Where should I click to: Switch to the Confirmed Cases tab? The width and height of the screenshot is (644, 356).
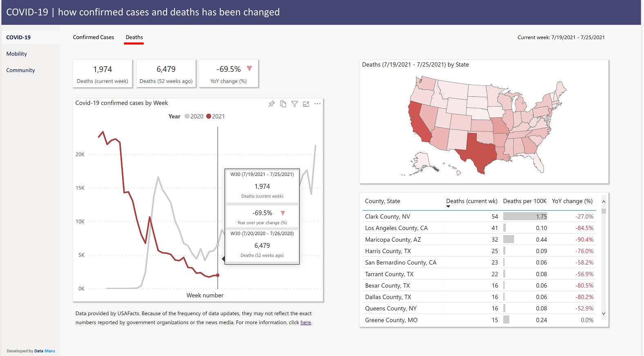pos(94,37)
